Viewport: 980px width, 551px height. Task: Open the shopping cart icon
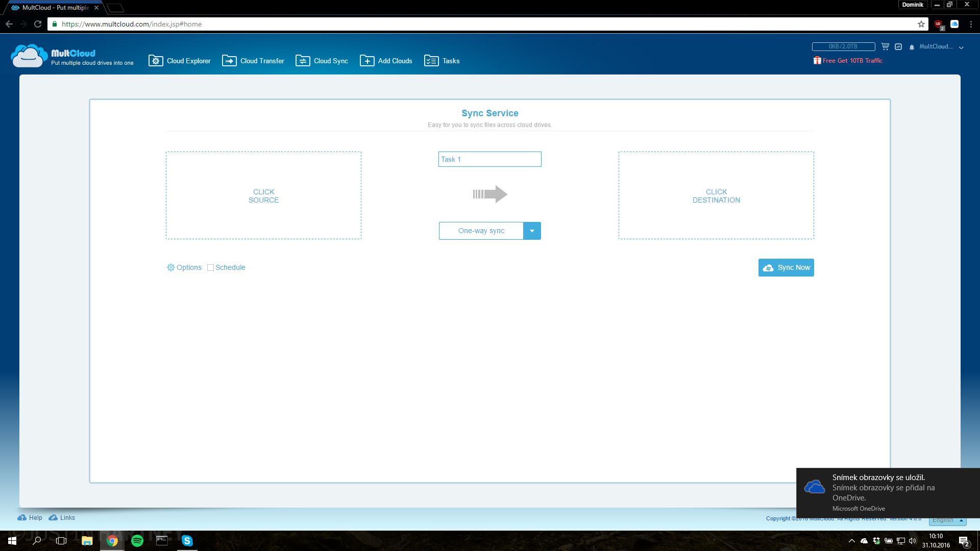[885, 46]
